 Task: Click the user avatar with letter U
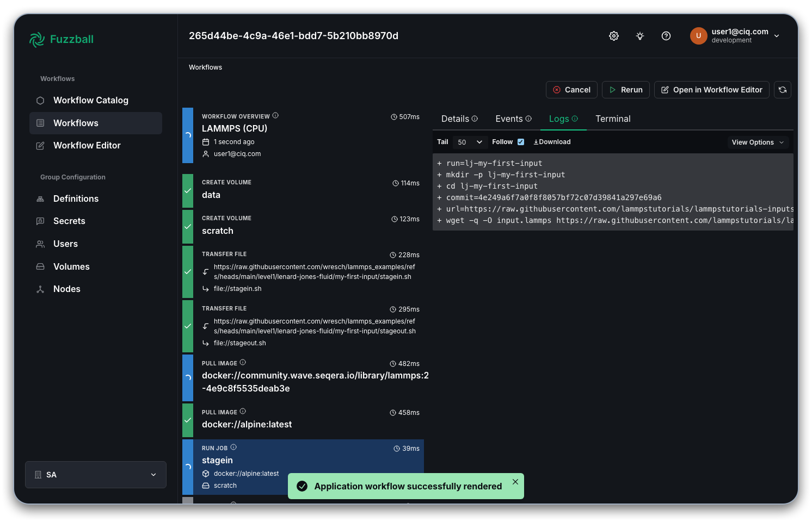[699, 36]
